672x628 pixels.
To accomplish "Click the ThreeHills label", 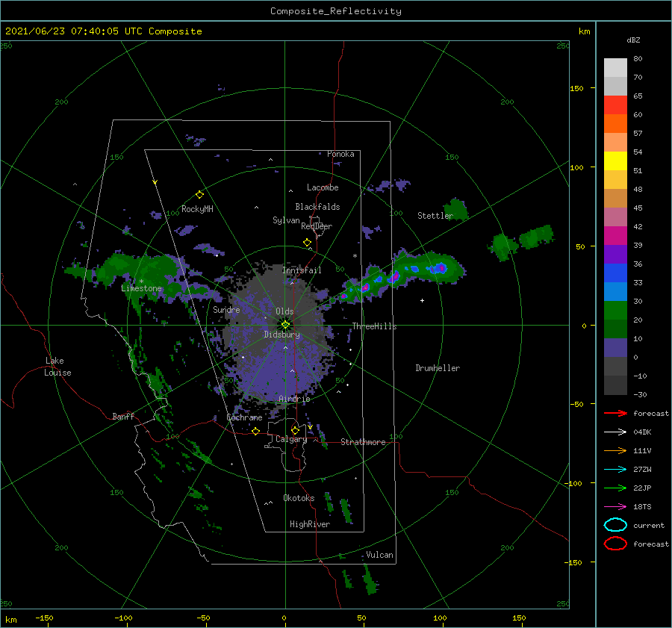I will coord(375,326).
